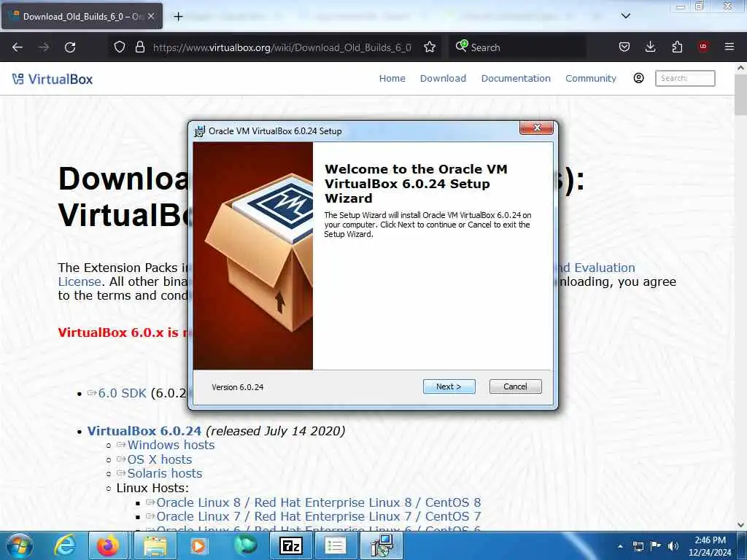
Task: Go back with Firefox back arrow
Action: pyautogui.click(x=18, y=47)
